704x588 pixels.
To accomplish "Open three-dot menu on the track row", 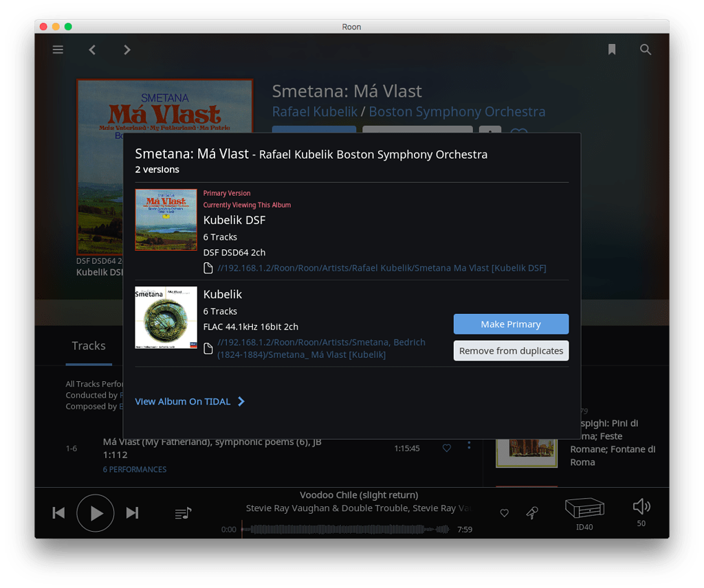I will 469,445.
